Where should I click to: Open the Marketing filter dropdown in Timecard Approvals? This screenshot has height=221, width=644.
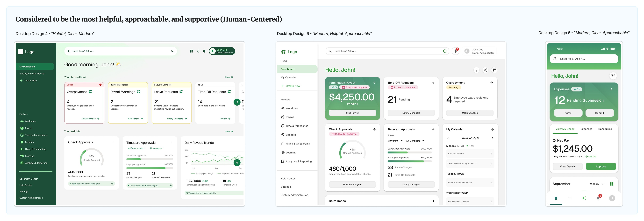[395, 141]
